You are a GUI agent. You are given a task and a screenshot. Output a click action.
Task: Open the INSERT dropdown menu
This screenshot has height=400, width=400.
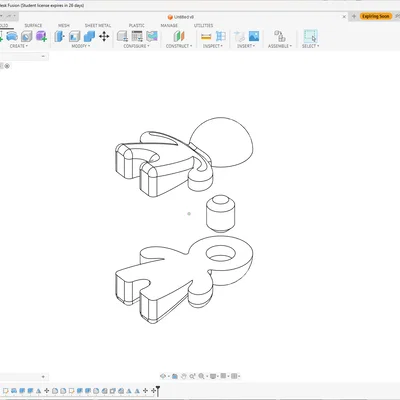tap(246, 46)
